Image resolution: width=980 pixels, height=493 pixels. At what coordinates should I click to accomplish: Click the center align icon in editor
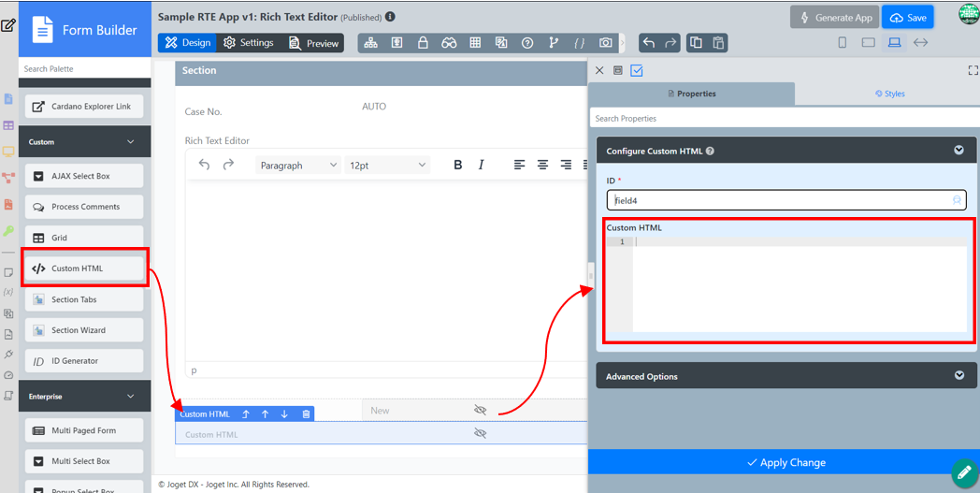(x=542, y=165)
